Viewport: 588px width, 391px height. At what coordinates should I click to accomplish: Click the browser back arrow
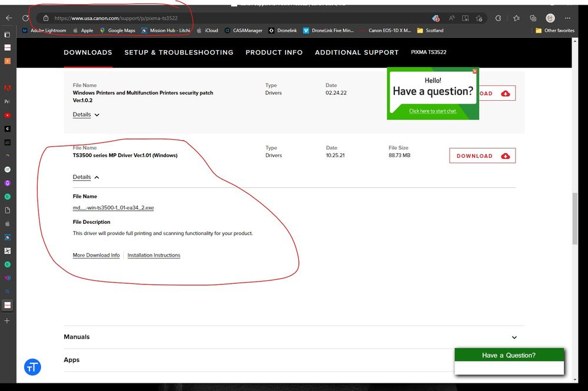click(8, 18)
